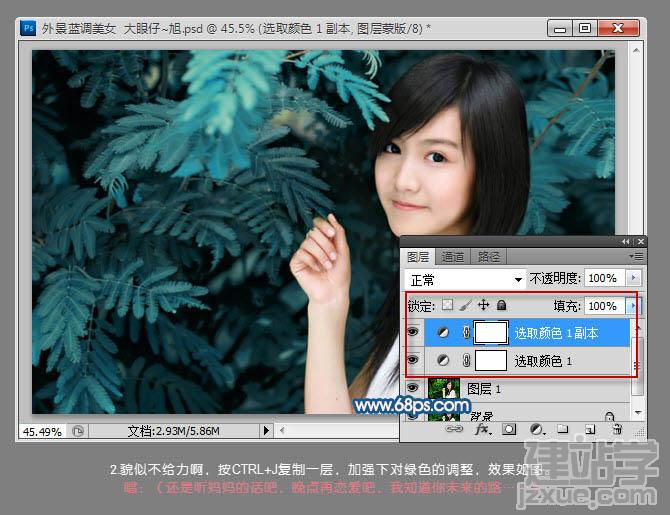This screenshot has width=670, height=515.
Task: Toggle lock image pixels brush icon
Action: [x=465, y=305]
